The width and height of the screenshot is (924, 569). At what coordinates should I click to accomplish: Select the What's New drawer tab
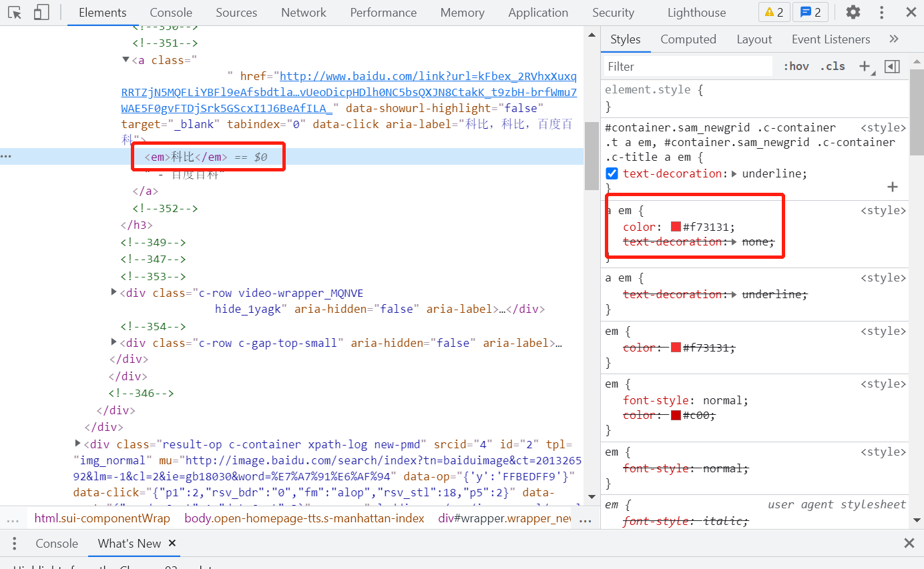point(130,543)
